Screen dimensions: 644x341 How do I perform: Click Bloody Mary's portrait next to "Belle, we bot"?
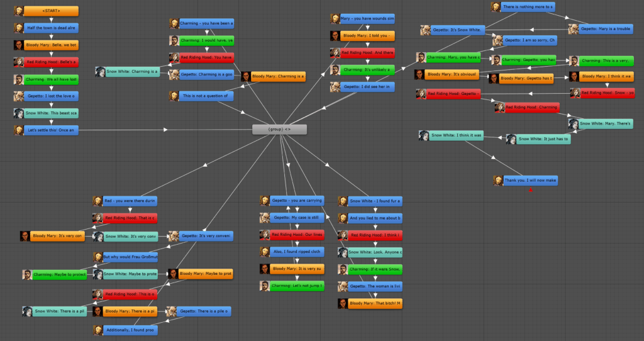pyautogui.click(x=19, y=45)
